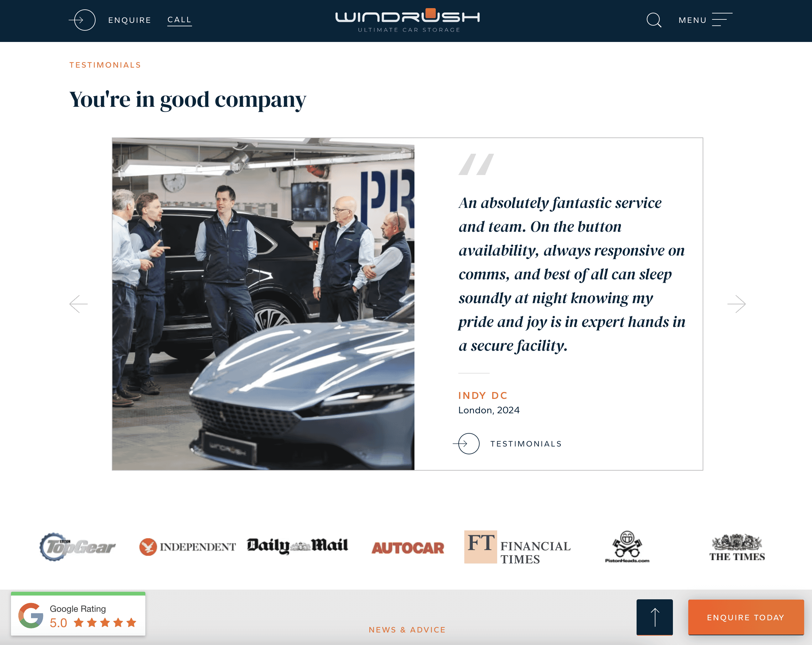Image resolution: width=812 pixels, height=645 pixels.
Task: Click The Times logo
Action: [x=737, y=547]
